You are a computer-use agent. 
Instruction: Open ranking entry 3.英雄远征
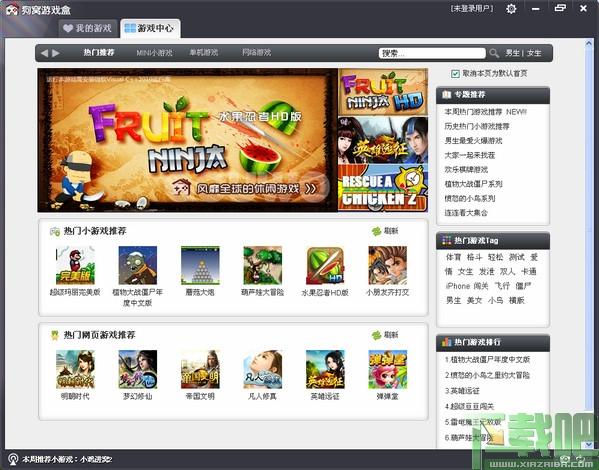(x=462, y=391)
